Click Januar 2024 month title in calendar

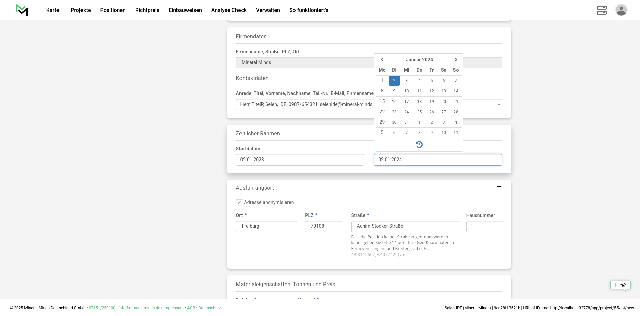click(x=419, y=60)
